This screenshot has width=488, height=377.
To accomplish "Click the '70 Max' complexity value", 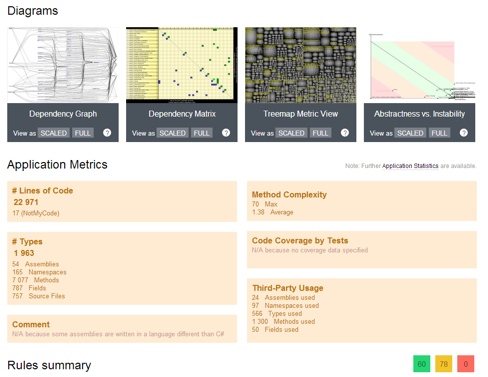I will 265,204.
